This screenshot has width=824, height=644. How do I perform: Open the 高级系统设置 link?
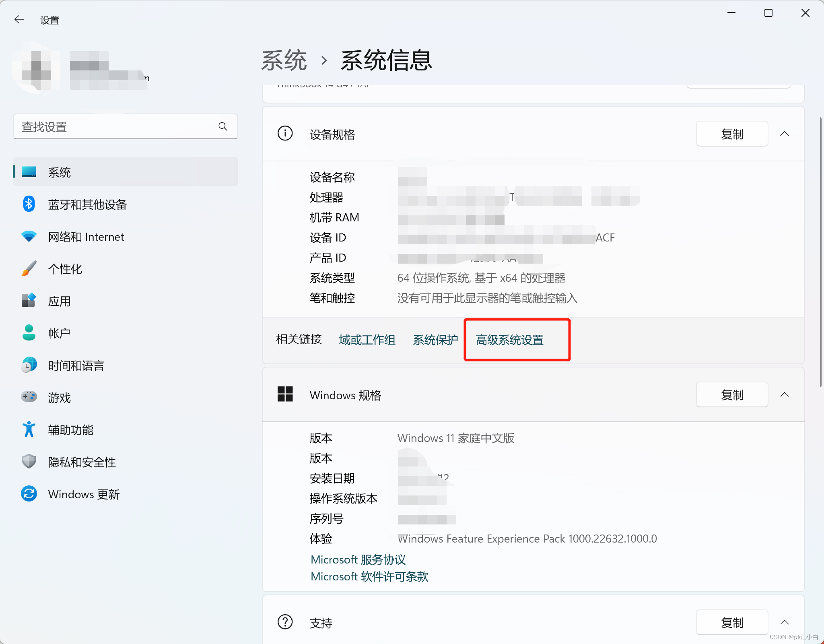pyautogui.click(x=509, y=340)
